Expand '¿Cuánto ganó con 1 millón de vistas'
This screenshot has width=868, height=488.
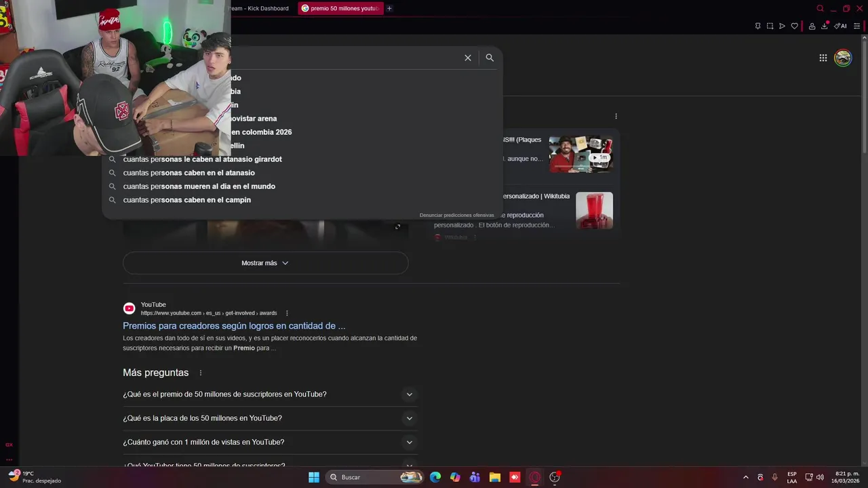269,442
